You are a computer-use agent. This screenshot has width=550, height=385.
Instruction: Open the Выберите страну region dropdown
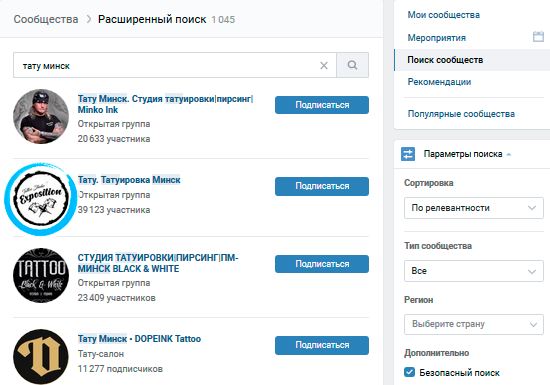coord(474,324)
